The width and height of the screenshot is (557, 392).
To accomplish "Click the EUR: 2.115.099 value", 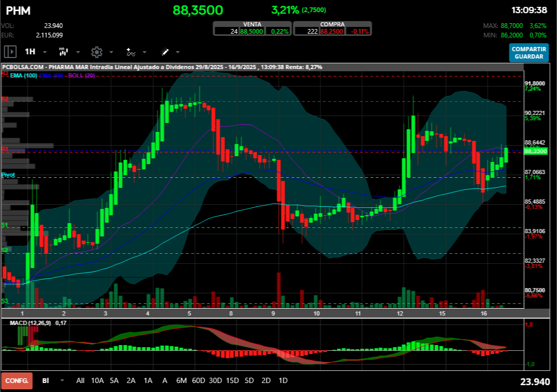I will (x=50, y=35).
